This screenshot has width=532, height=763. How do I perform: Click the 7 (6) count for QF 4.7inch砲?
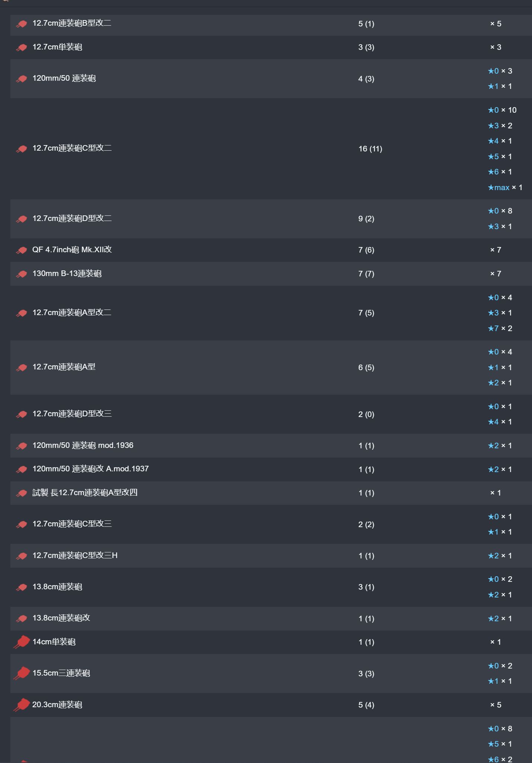[x=366, y=250]
